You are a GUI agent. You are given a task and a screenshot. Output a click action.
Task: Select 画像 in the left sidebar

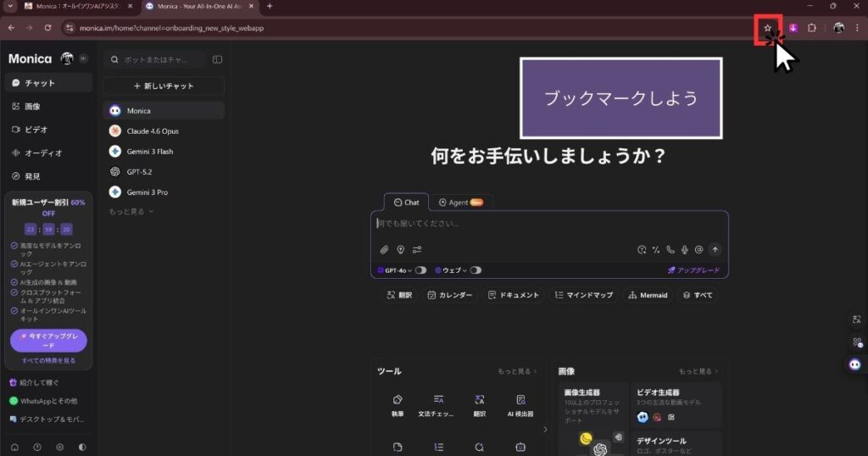click(32, 107)
